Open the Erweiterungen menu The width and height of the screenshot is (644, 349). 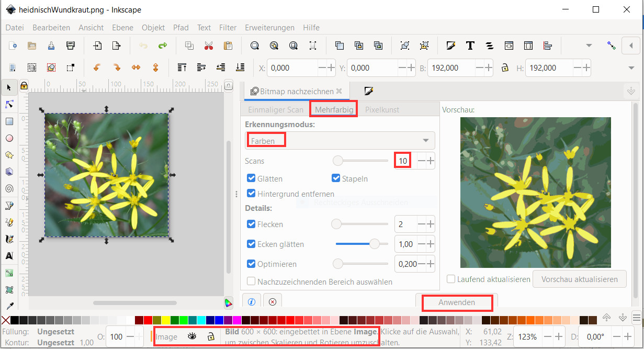pyautogui.click(x=269, y=27)
